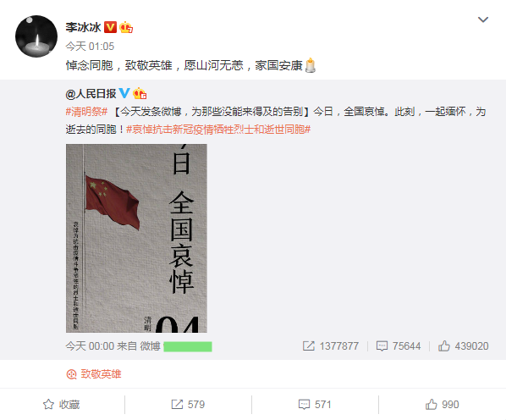Repost this weibo showing 579 shares
The width and height of the screenshot is (506, 420).
(188, 405)
